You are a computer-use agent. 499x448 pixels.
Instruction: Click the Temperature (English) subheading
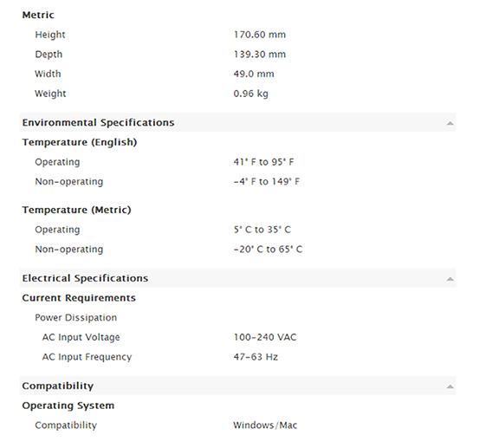click(x=80, y=142)
